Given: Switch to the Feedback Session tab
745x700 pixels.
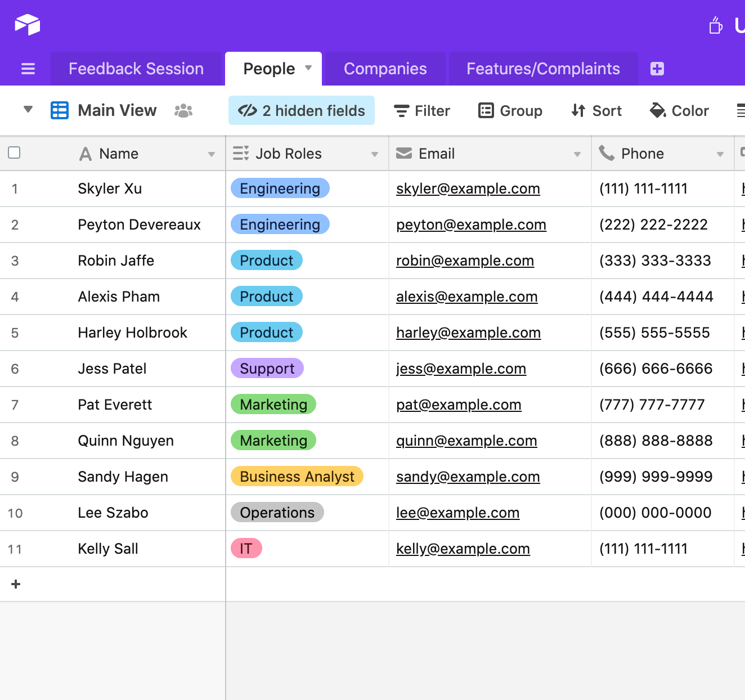Looking at the screenshot, I should click(x=136, y=69).
